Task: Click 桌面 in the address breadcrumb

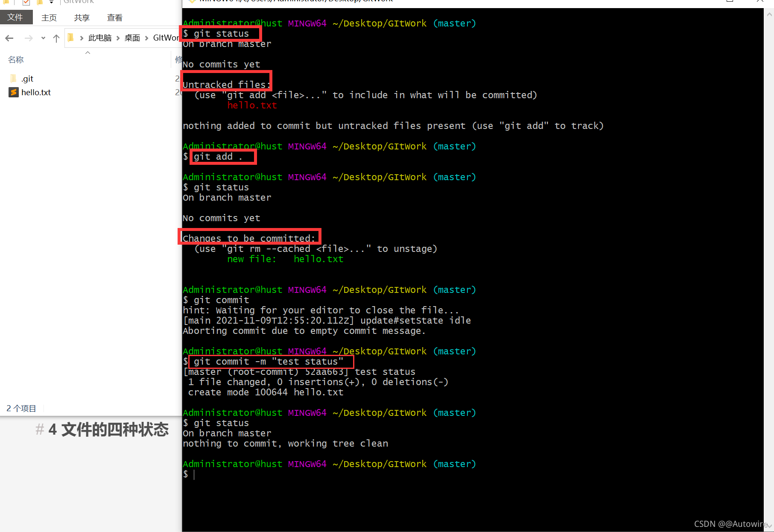Action: point(132,38)
